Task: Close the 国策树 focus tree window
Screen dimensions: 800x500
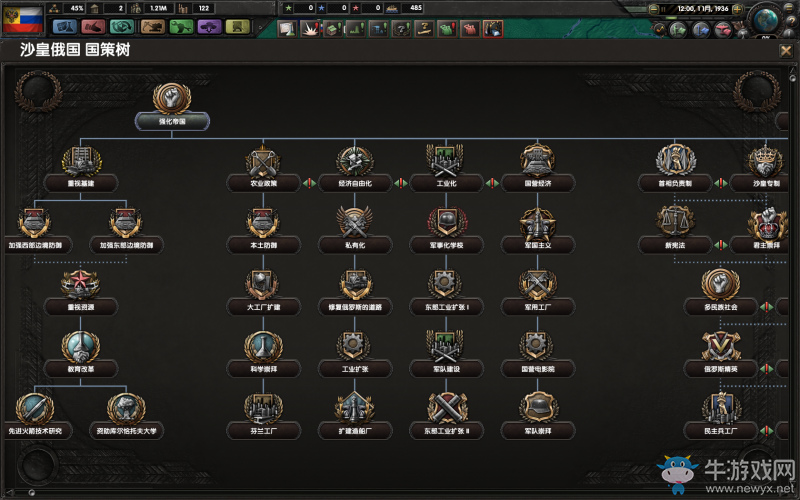Action: tap(785, 51)
